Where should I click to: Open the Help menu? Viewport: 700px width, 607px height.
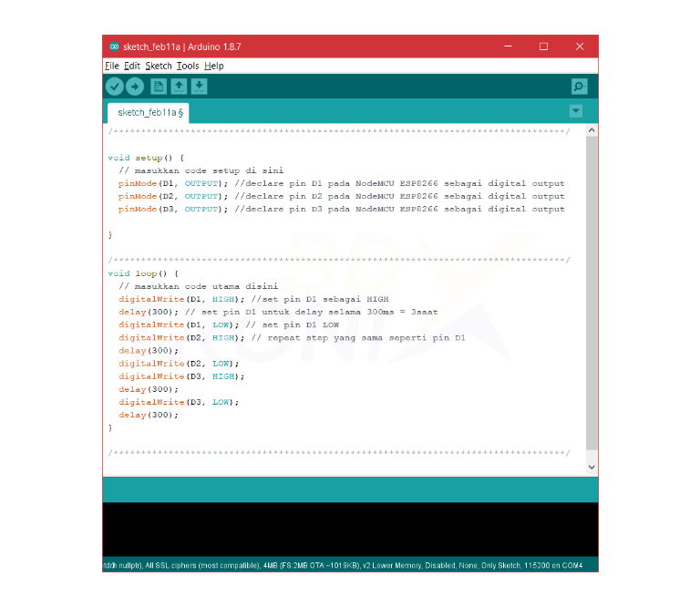point(213,66)
